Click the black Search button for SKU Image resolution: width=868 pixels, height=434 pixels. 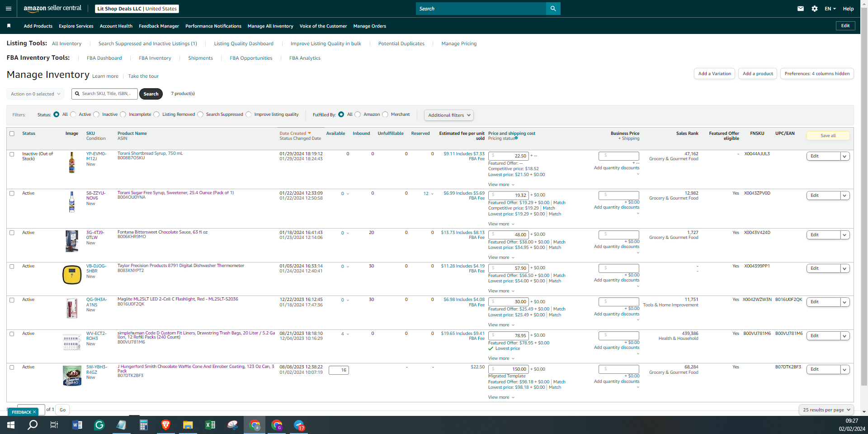pyautogui.click(x=151, y=94)
